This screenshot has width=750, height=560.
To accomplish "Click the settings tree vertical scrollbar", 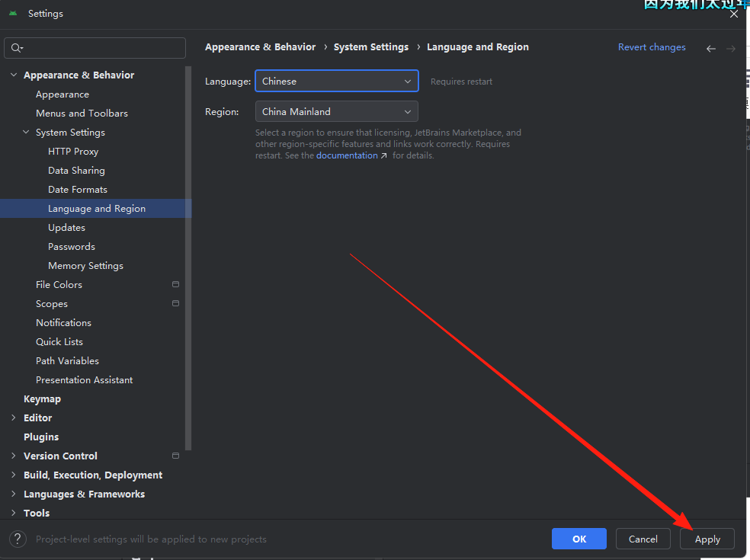I will (x=188, y=258).
